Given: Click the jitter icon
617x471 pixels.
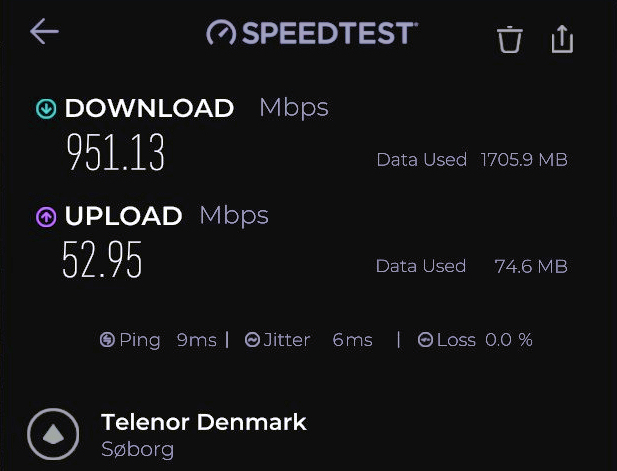Looking at the screenshot, I should tap(253, 340).
